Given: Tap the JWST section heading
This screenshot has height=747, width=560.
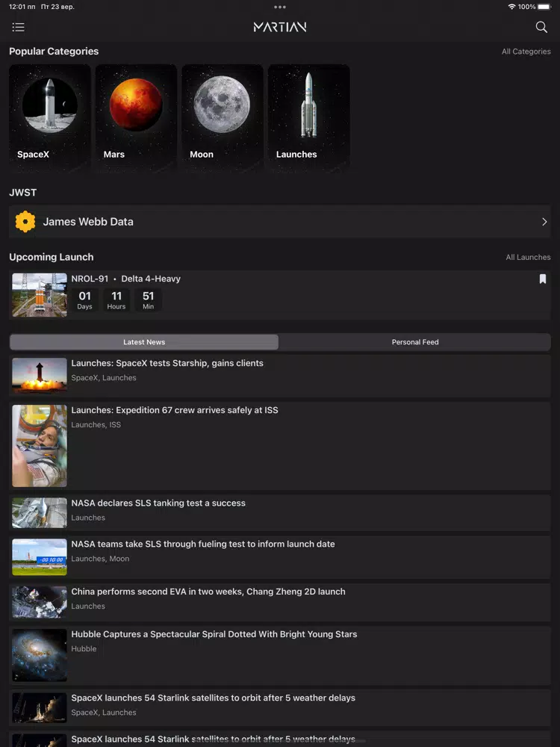Looking at the screenshot, I should [x=23, y=193].
